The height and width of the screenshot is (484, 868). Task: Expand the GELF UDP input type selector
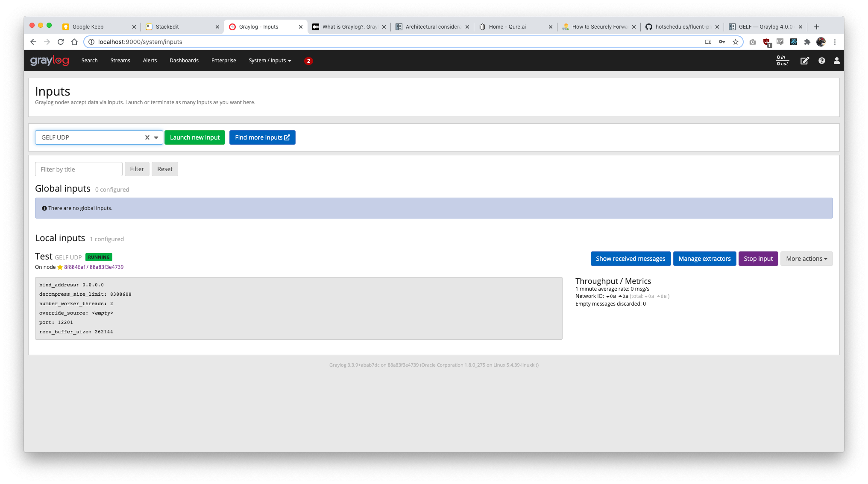coord(156,137)
